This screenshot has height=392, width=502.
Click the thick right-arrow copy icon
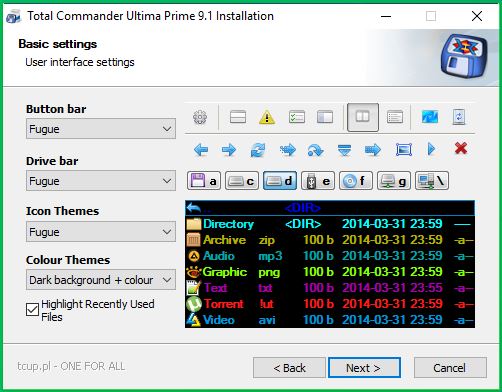373,150
